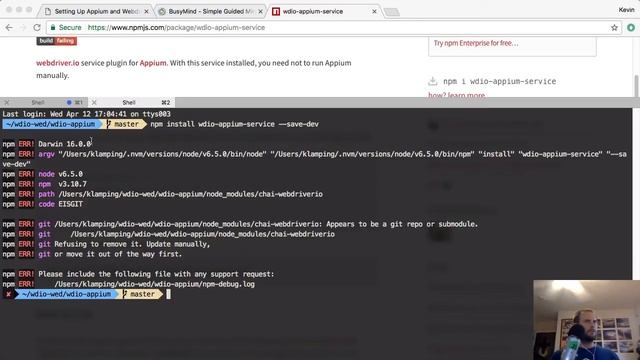Open a new browser tab

[x=392, y=12]
